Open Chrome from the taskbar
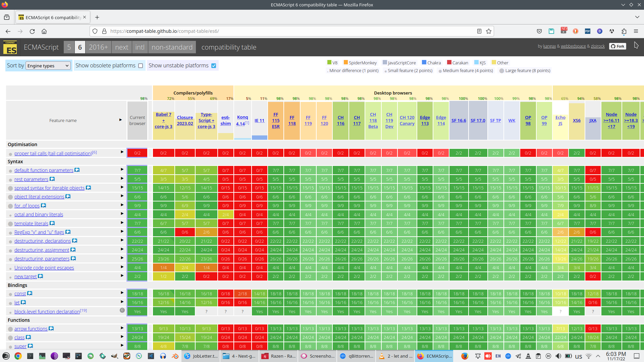The width and height of the screenshot is (644, 362). [18, 356]
